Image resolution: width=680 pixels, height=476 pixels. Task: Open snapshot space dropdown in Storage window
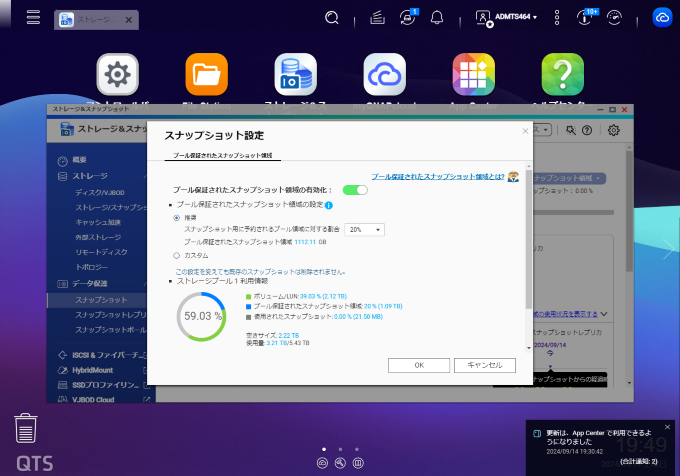click(569, 178)
